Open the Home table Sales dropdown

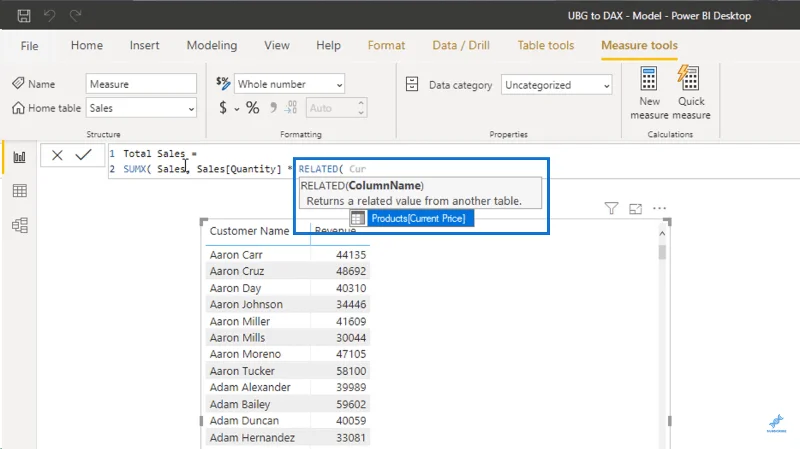[141, 108]
